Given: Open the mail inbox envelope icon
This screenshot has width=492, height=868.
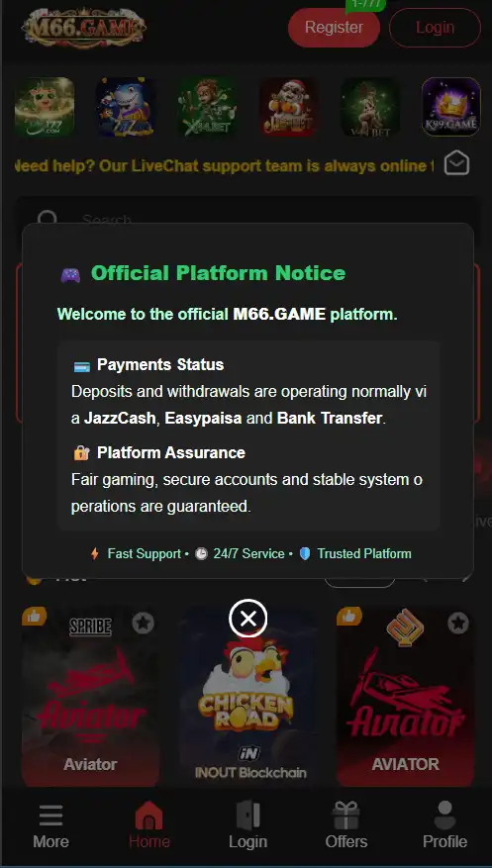Looking at the screenshot, I should [x=456, y=162].
